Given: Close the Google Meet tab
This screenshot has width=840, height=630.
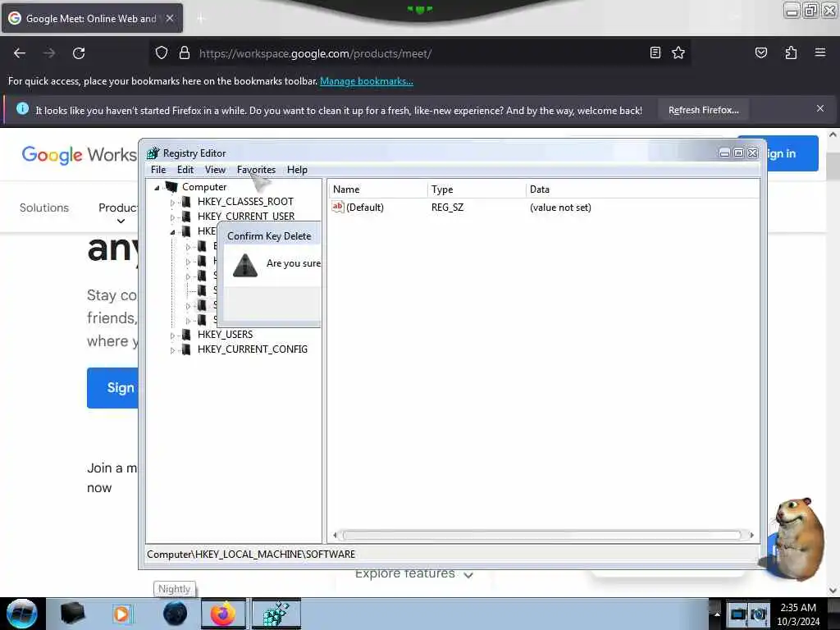Looking at the screenshot, I should (x=169, y=18).
